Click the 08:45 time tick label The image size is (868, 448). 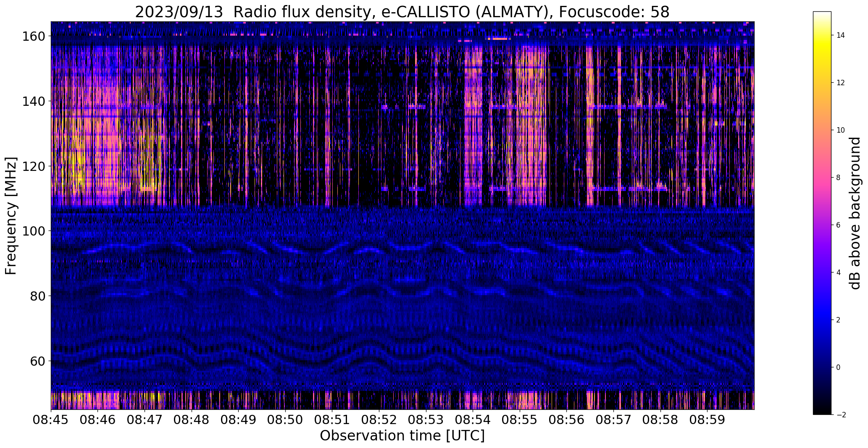(x=51, y=419)
